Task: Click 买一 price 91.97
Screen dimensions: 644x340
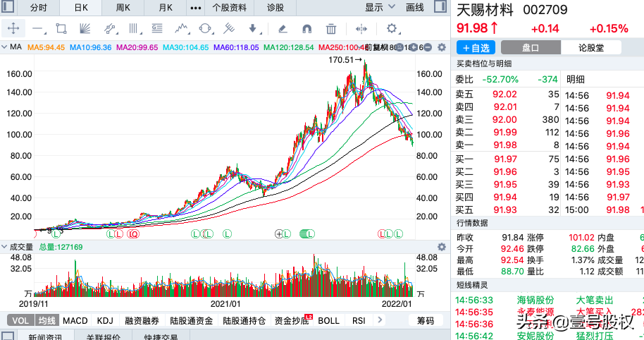Action: [505, 159]
